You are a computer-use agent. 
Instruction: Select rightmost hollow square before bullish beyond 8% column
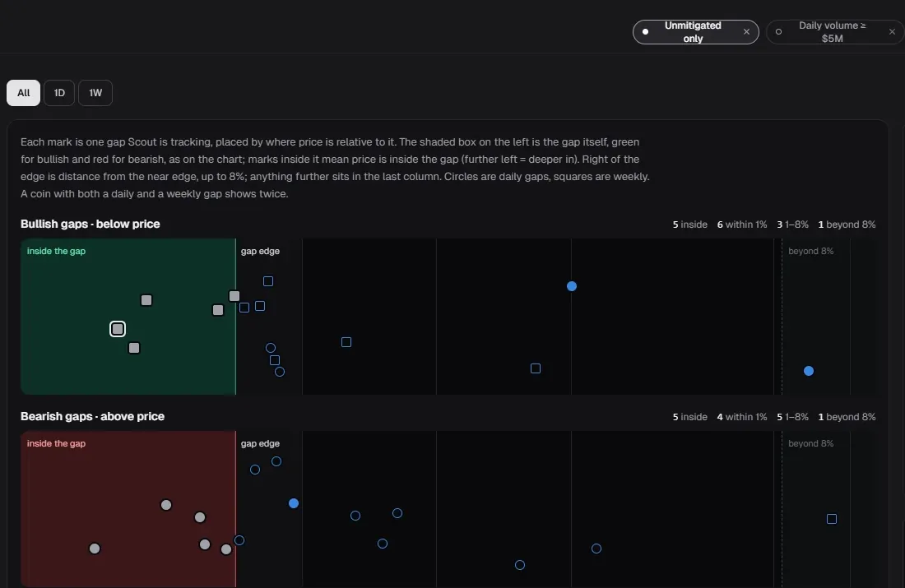[x=536, y=368]
